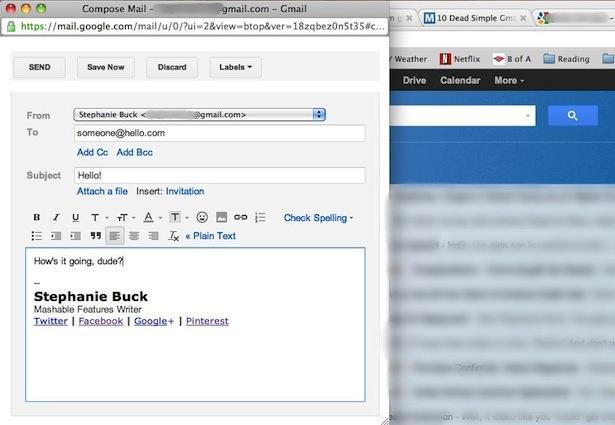Discard the draft message

172,67
